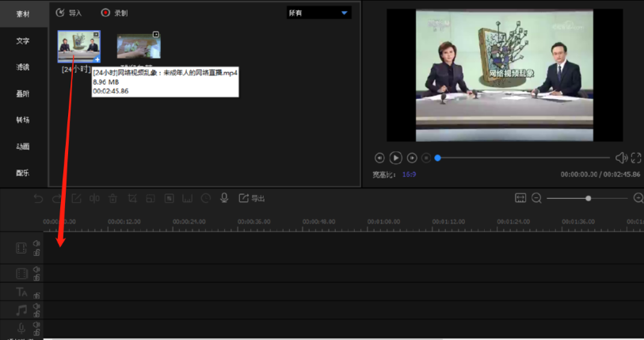Click the voiceover microphone toolbar icon
644x340 pixels.
[224, 198]
